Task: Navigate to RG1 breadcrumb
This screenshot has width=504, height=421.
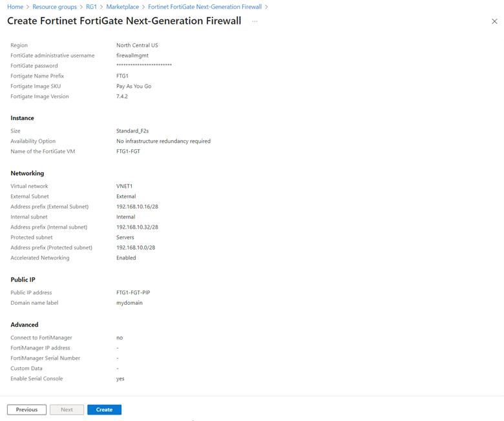Action: [x=93, y=7]
